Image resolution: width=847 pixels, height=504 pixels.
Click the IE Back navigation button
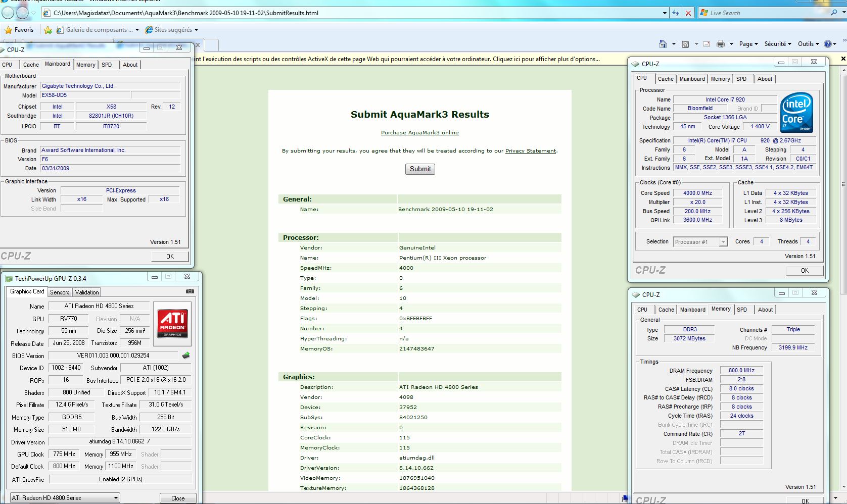coord(8,13)
